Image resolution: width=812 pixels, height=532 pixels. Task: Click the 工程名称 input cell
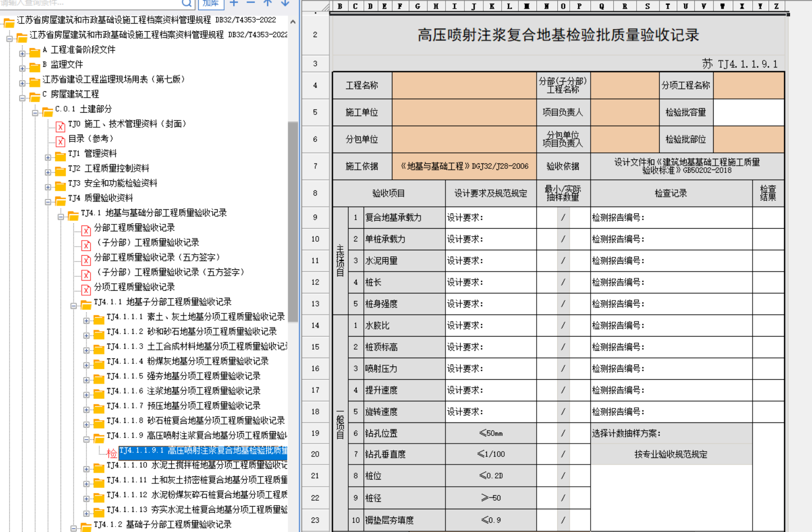point(464,85)
